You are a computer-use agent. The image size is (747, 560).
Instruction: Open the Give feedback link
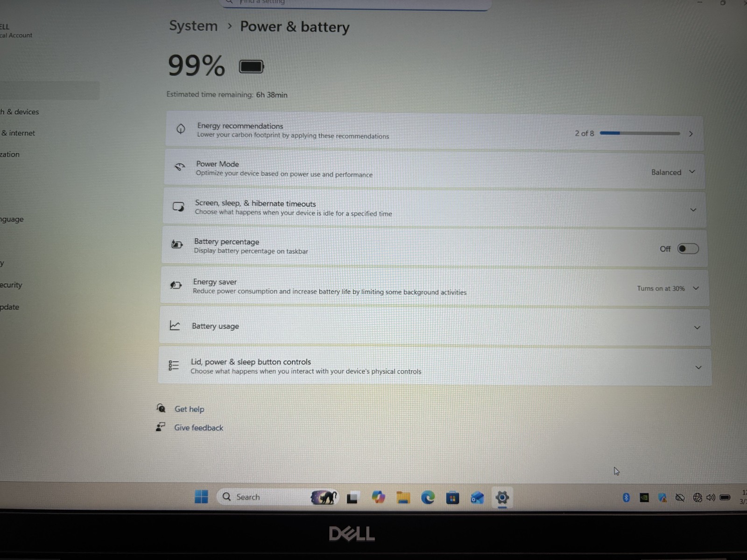[x=198, y=428]
